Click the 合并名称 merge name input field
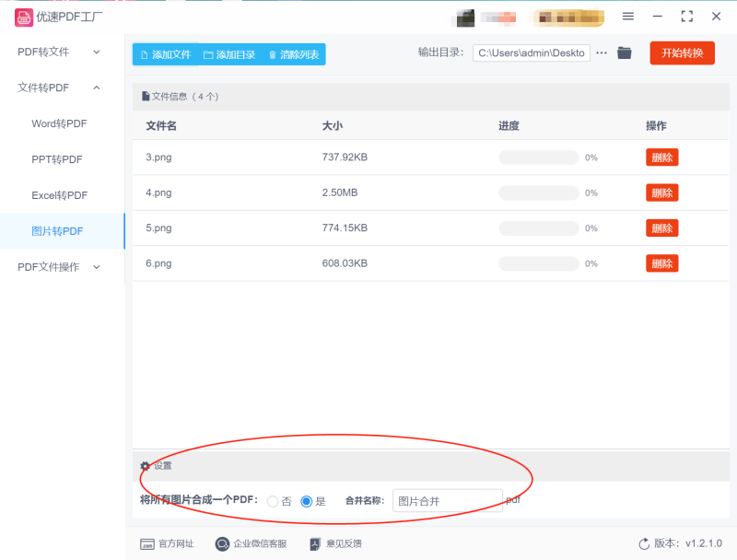This screenshot has width=737, height=560. (x=448, y=500)
